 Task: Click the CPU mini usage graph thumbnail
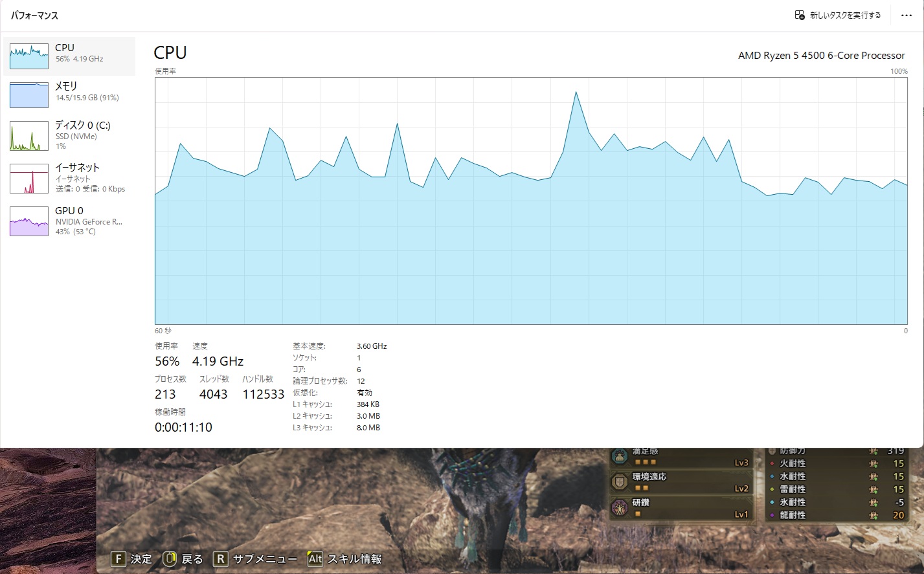click(29, 56)
